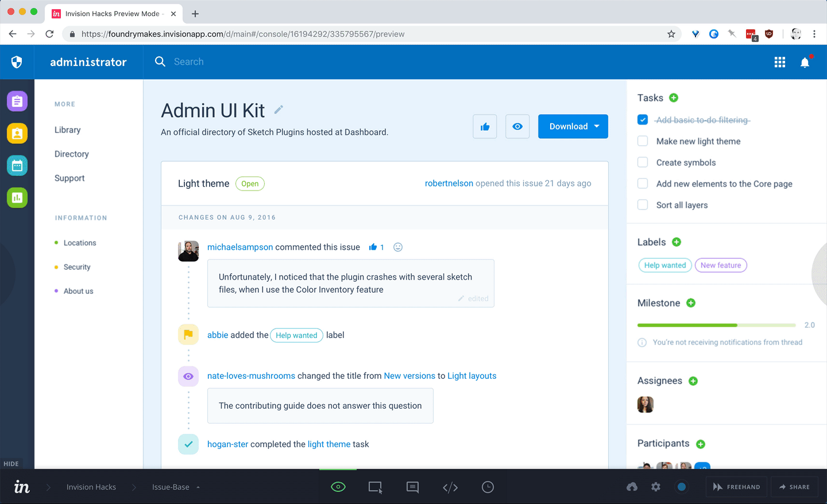Add a new label with plus icon
Screen dimensions: 827x504
tap(677, 242)
